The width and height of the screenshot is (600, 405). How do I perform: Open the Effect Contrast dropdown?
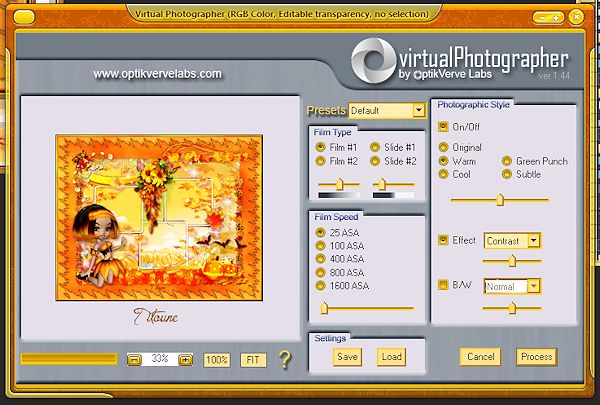[x=534, y=241]
